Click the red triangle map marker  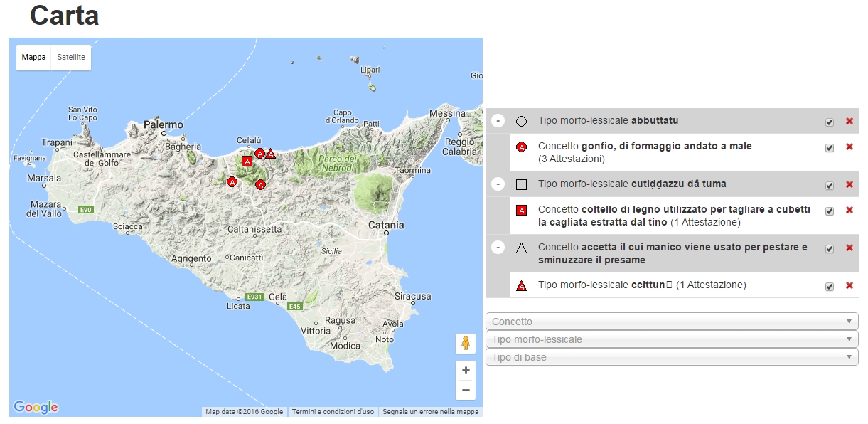tap(271, 154)
